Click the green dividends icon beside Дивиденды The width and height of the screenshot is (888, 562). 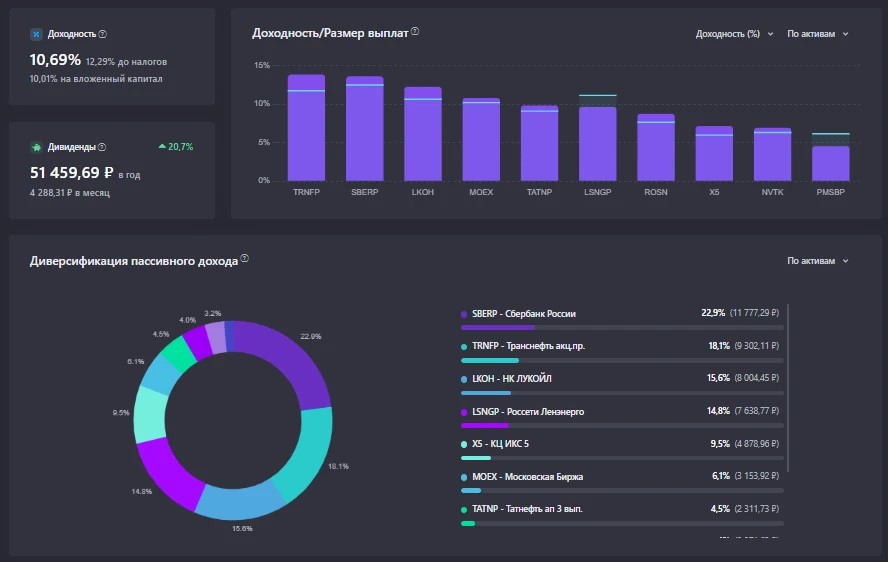coord(36,147)
